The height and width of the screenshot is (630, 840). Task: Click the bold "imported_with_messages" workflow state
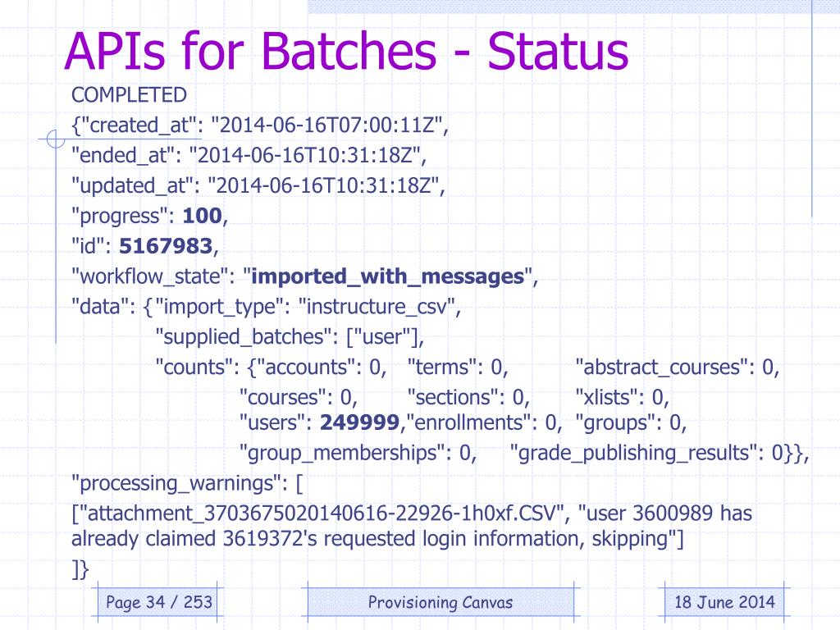(387, 277)
